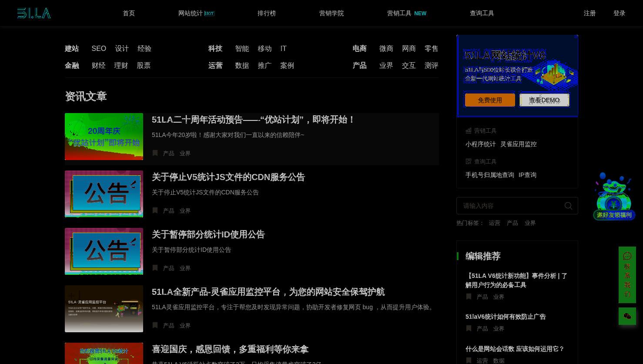
Task: Click bookmark icon of 20th anniversary article
Action: pyautogui.click(x=155, y=153)
